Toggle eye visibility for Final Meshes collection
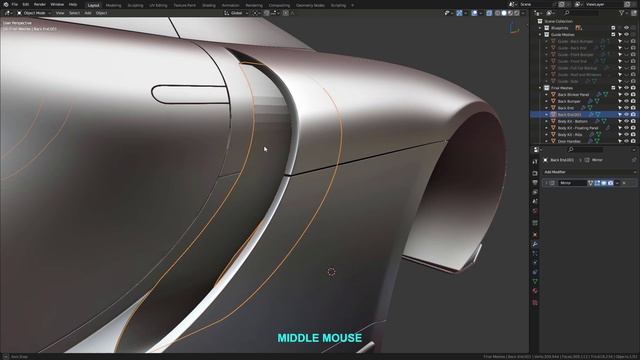 point(627,88)
